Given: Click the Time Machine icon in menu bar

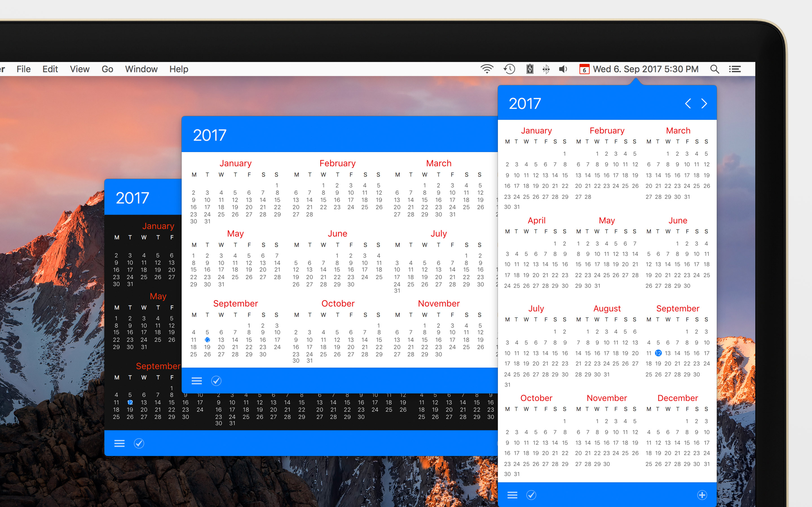Looking at the screenshot, I should tap(509, 70).
